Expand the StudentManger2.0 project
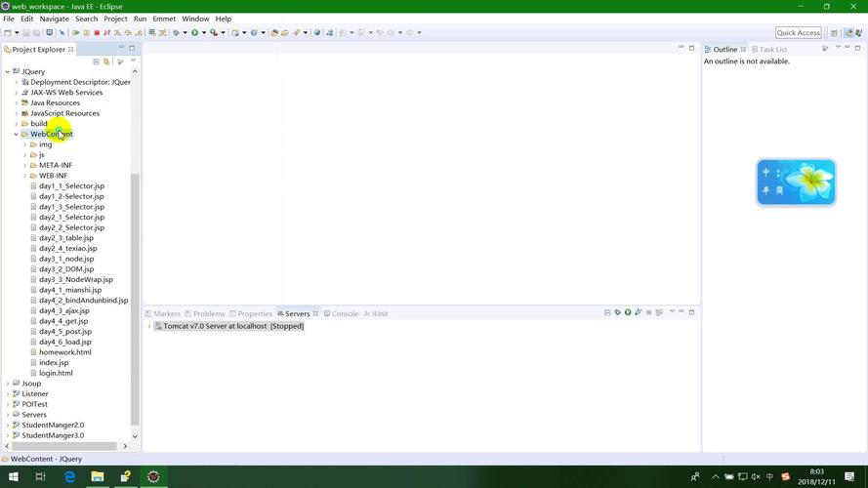 (x=7, y=425)
